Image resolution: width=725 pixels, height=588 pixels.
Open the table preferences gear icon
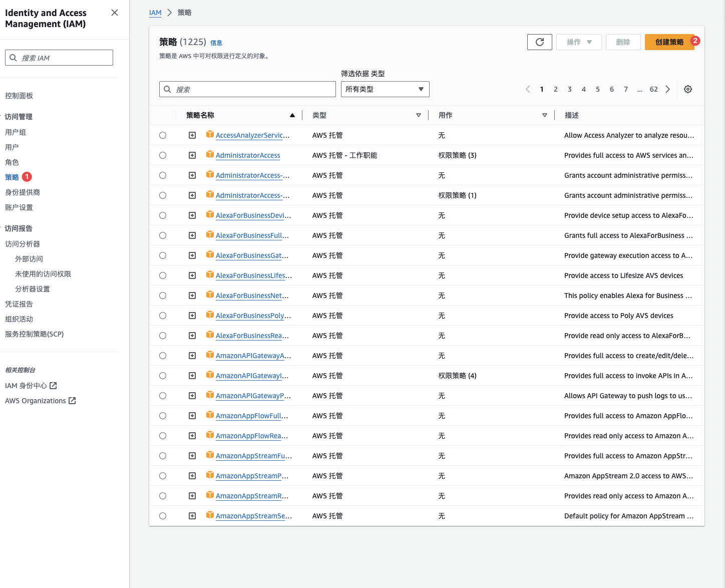[688, 89]
